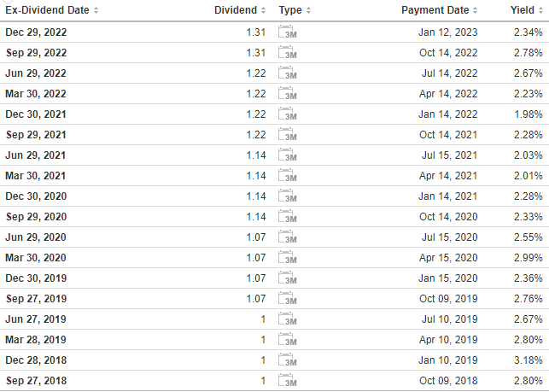This screenshot has width=549, height=392.
Task: Click the Ex-Dividend Date header label
Action: (47, 10)
